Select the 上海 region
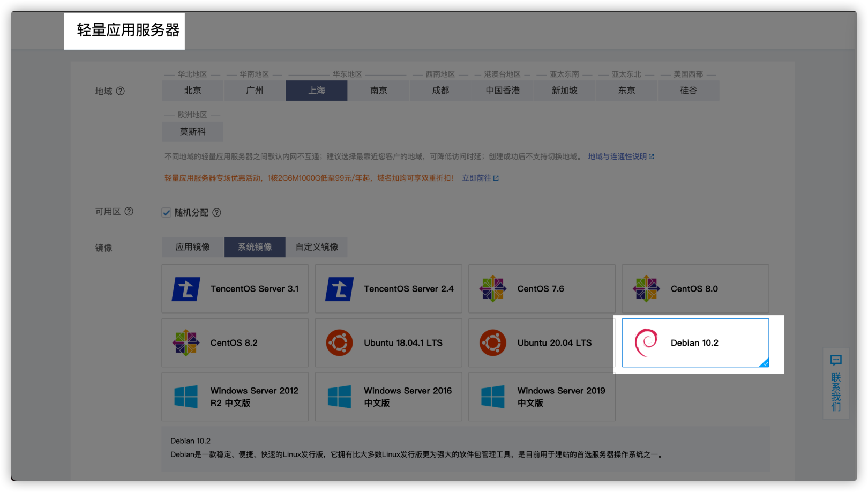The height and width of the screenshot is (492, 868). 317,91
